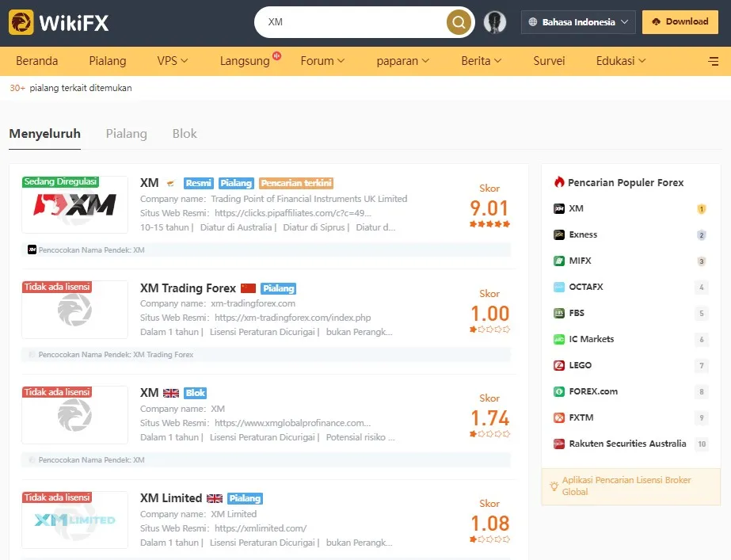Click the WikiFX logo
Image resolution: width=731 pixels, height=560 pixels.
(59, 22)
